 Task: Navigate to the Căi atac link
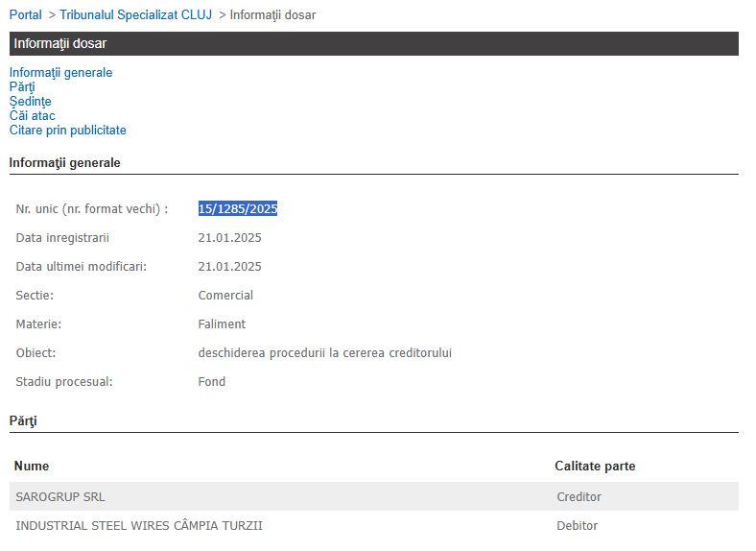32,116
